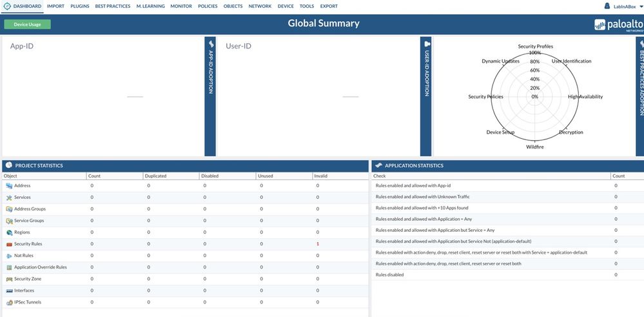Image resolution: width=644 pixels, height=317 pixels.
Task: Click the Regions globe icon
Action: pos(9,232)
